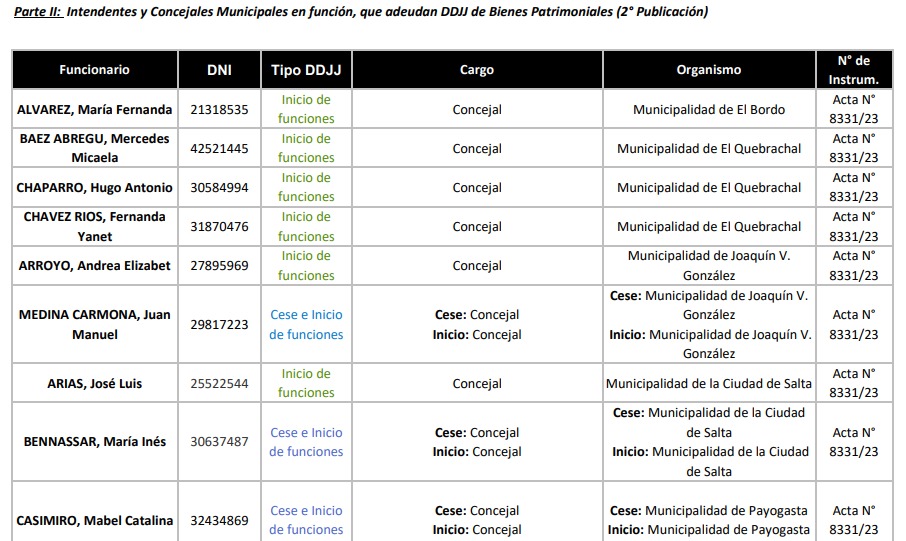Click Cese e Inicio for MEDINA CARMONA

point(306,324)
